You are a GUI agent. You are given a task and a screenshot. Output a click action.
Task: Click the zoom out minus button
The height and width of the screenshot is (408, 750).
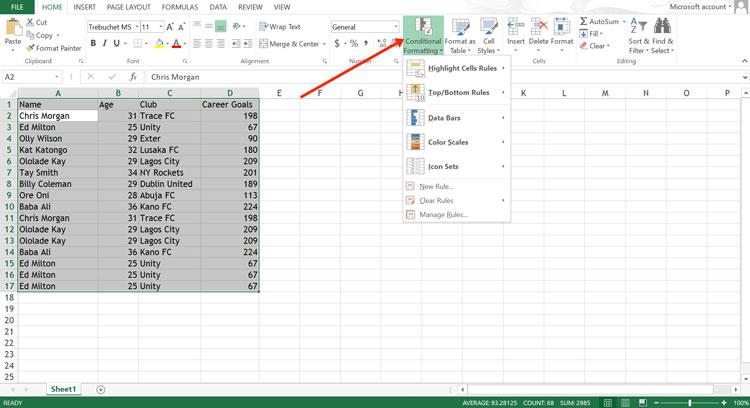pos(656,403)
